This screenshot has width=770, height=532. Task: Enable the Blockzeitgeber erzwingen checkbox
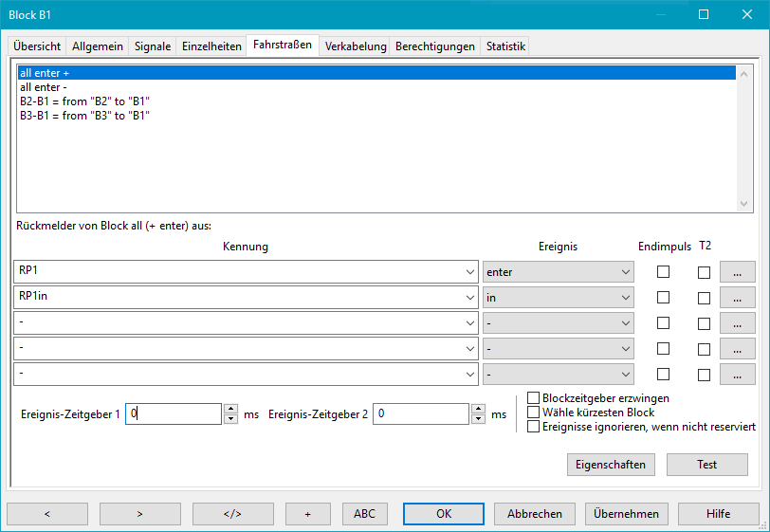(533, 398)
